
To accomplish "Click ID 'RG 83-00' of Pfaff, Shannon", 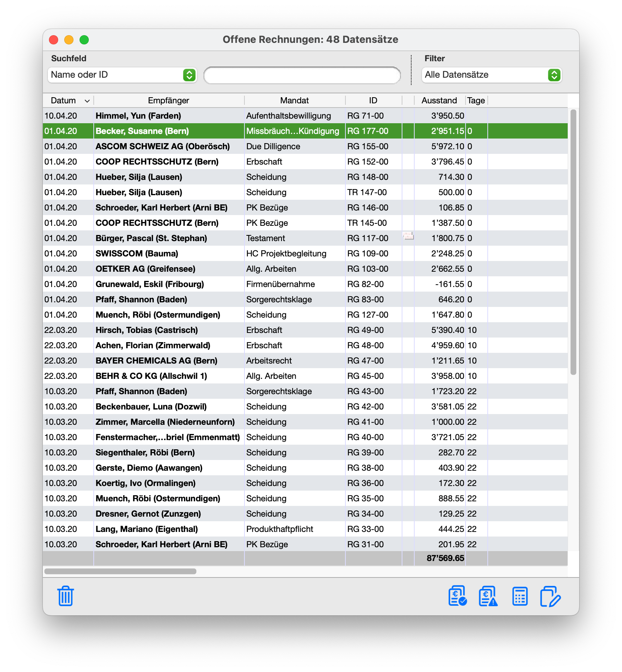I will click(365, 299).
